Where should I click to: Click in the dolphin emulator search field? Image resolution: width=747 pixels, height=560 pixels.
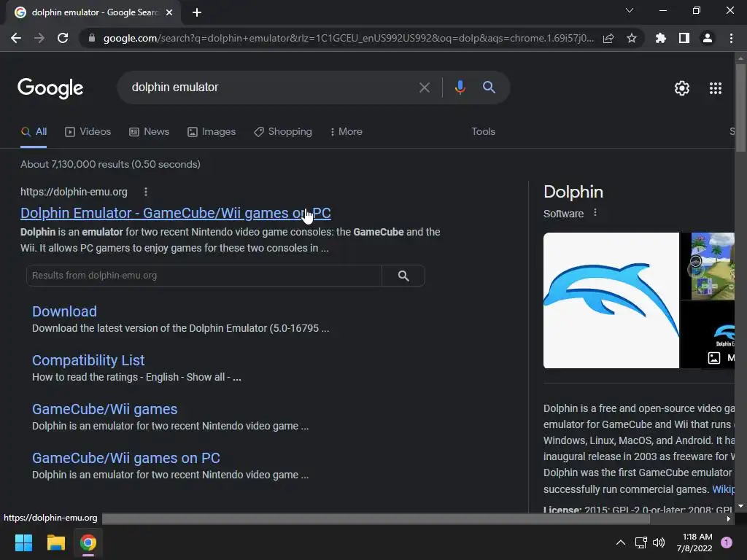[271, 87]
